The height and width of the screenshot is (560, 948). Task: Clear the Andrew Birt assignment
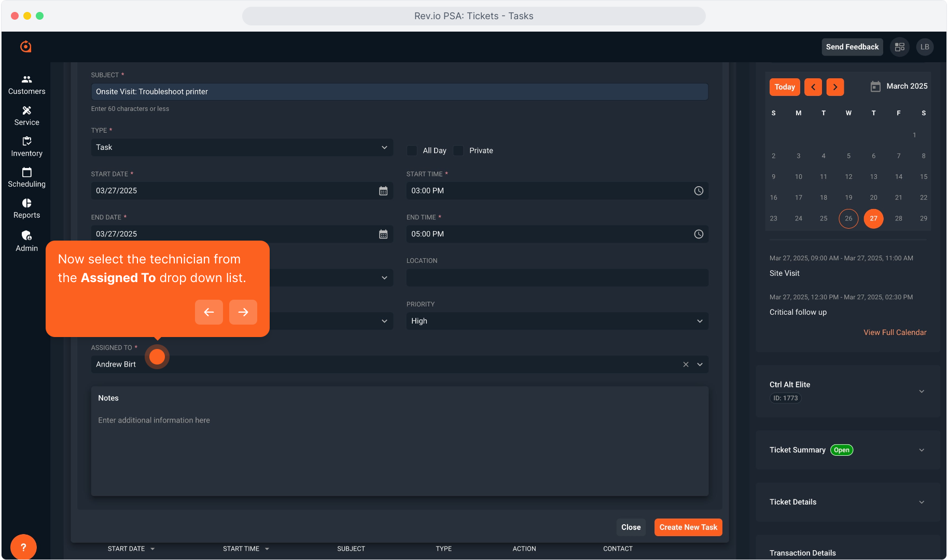686,365
